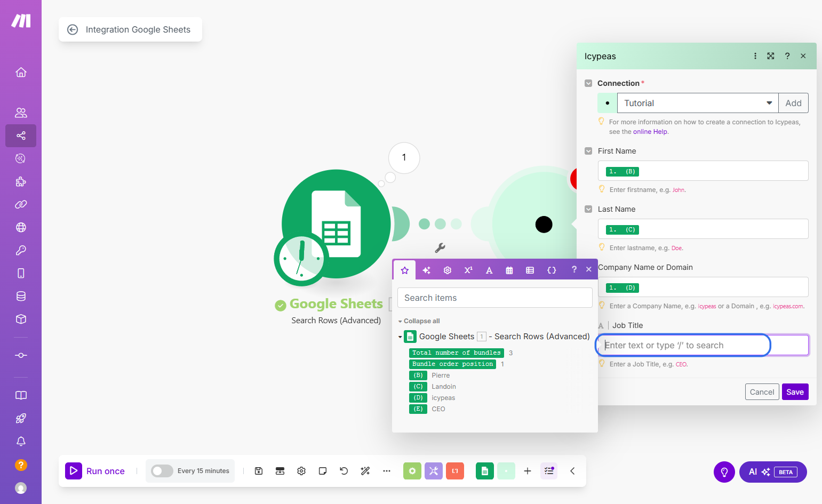Viewport: 822px width, 504px height.
Task: Open the Devices phone icon in sidebar
Action: click(x=21, y=273)
